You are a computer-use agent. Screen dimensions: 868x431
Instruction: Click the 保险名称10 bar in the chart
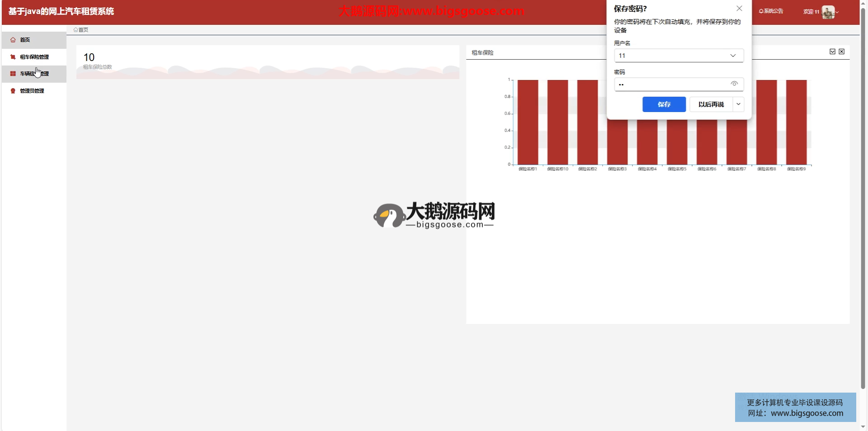click(x=557, y=122)
